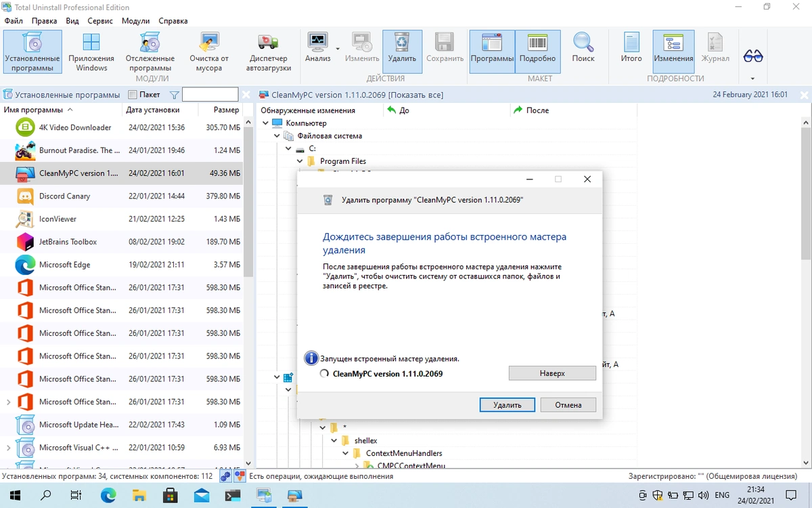Expand the Microsoft Visual C++ row
Viewport: 812px width, 508px height.
pyautogui.click(x=8, y=448)
